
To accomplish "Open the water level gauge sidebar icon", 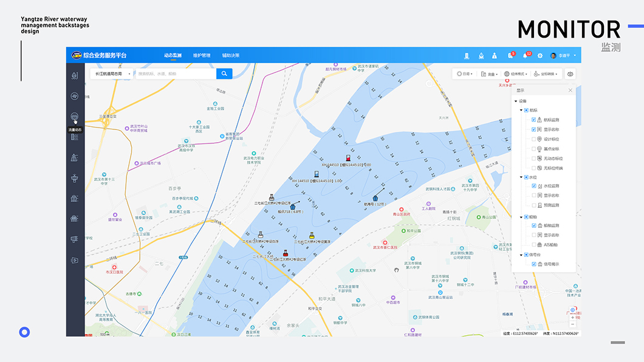I will pos(74,137).
